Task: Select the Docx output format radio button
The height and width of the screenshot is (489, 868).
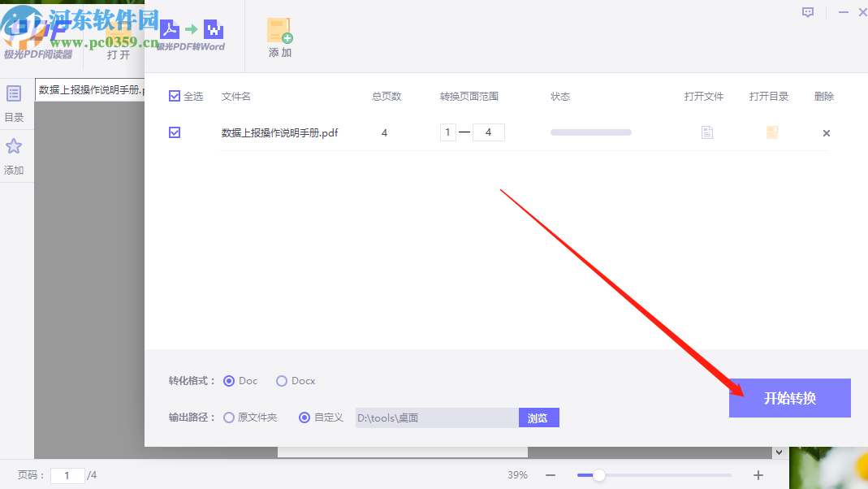Action: click(282, 380)
